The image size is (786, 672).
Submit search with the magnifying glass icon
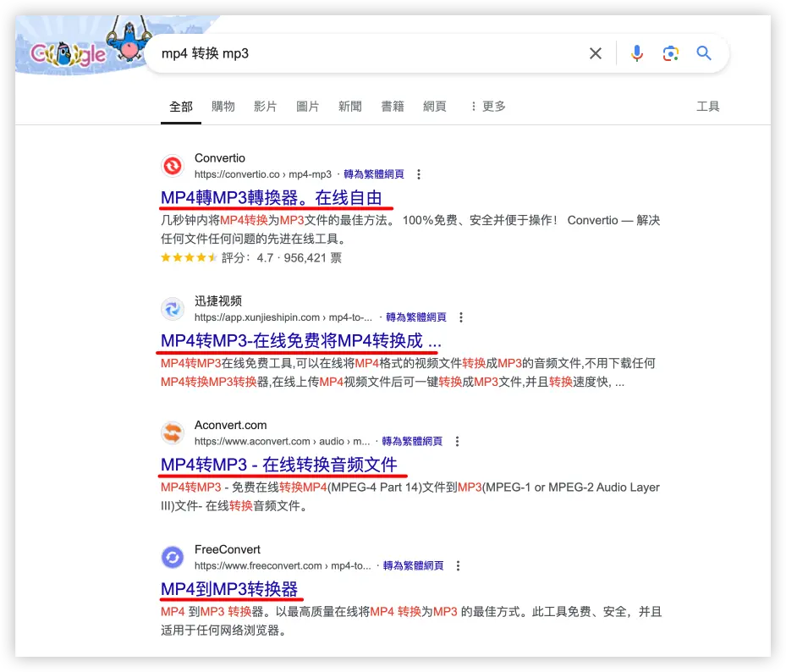[704, 53]
